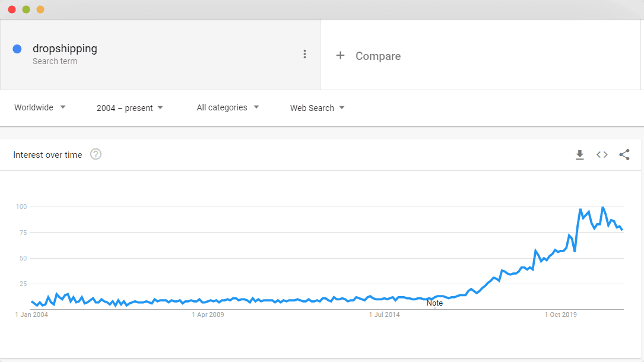
Task: Click the peak point at 100 on the chart
Action: [x=603, y=207]
